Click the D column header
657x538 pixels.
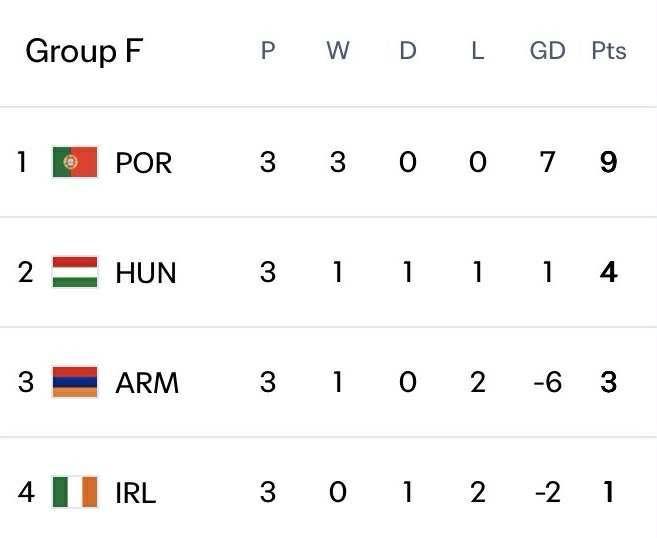point(407,51)
